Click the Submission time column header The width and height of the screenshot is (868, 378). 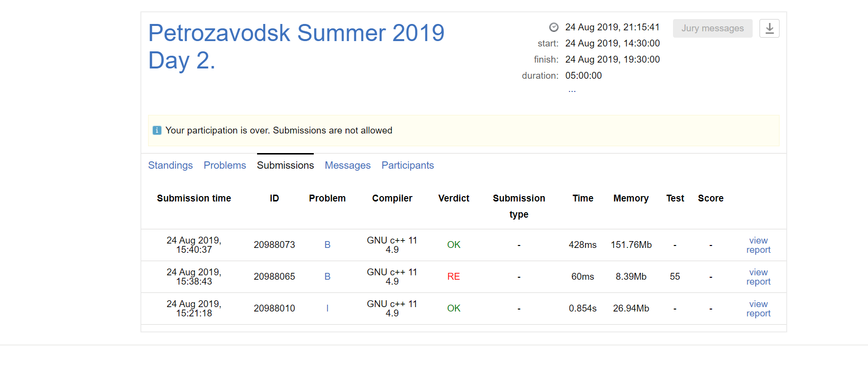(x=194, y=198)
